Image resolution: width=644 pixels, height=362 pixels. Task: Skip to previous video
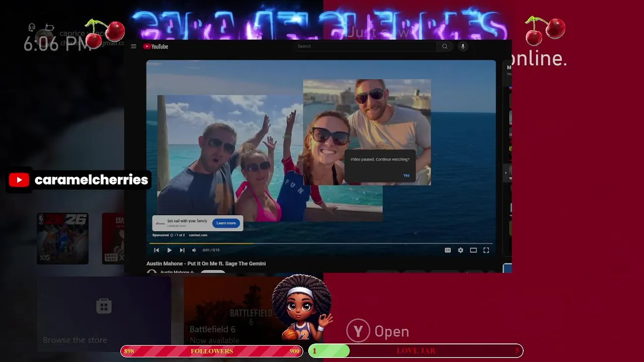click(x=156, y=250)
